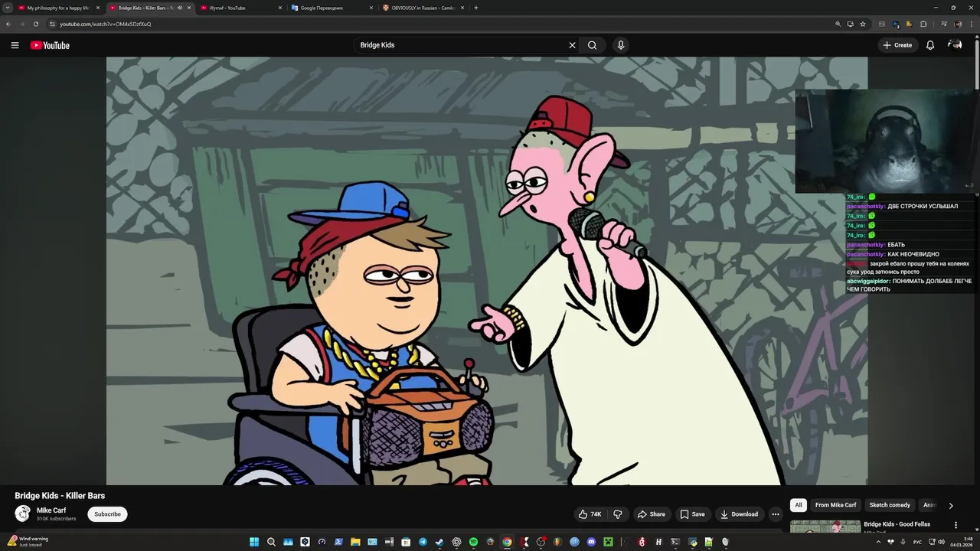Viewport: 980px width, 551px height.
Task: Open the clock showing 1:48
Action: point(962,542)
